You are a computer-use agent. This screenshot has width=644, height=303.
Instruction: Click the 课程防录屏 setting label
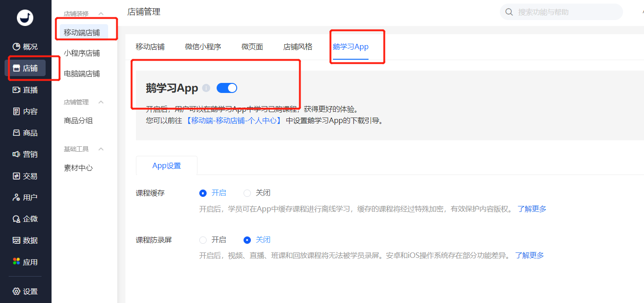pos(154,240)
